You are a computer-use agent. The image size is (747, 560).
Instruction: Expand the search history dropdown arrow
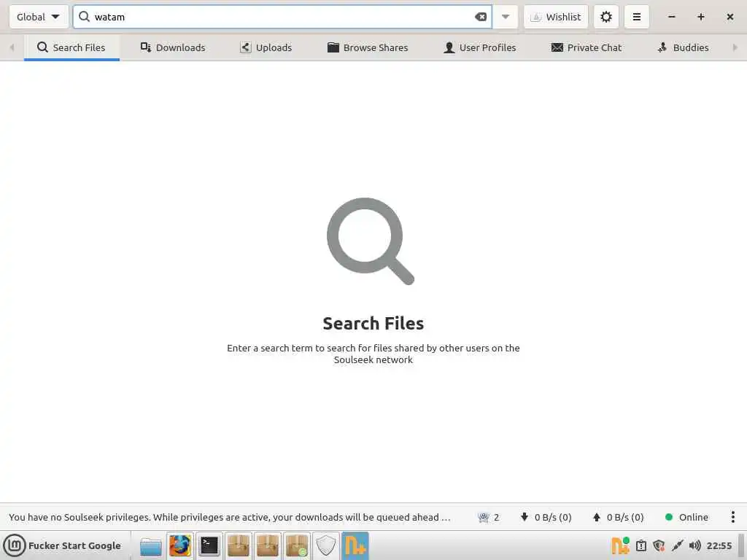[506, 17]
